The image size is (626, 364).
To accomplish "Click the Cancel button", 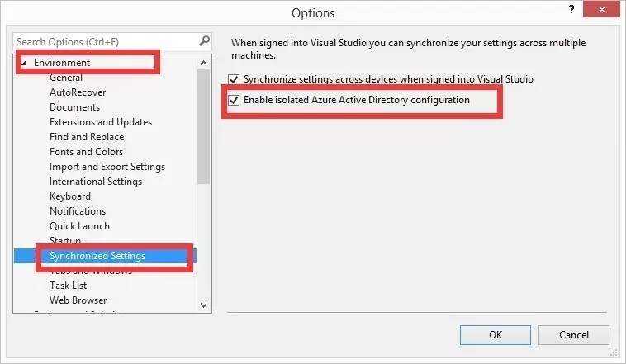I will click(x=574, y=335).
